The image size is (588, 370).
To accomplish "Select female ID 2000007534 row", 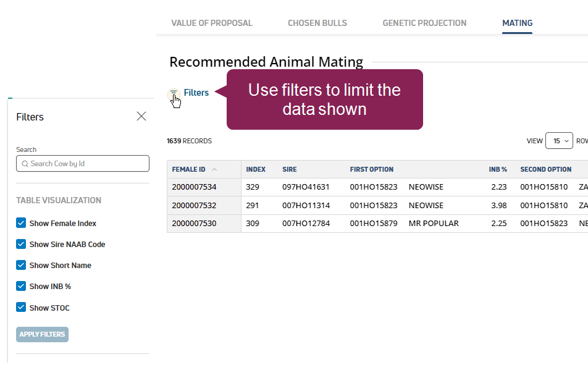I will 194,187.
